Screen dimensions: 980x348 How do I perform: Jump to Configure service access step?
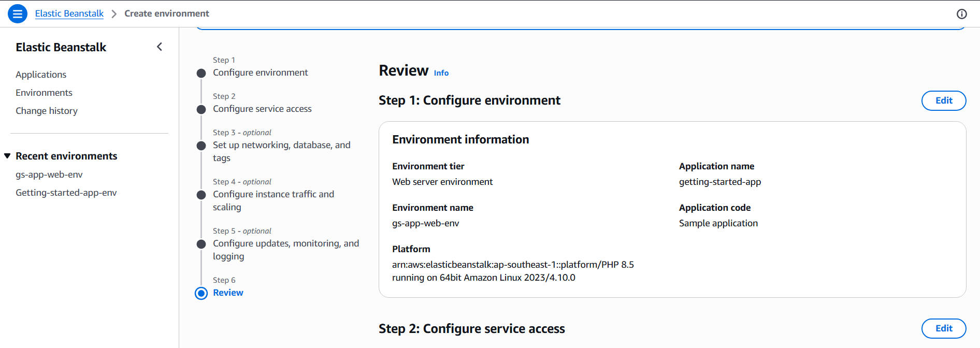pyautogui.click(x=262, y=109)
